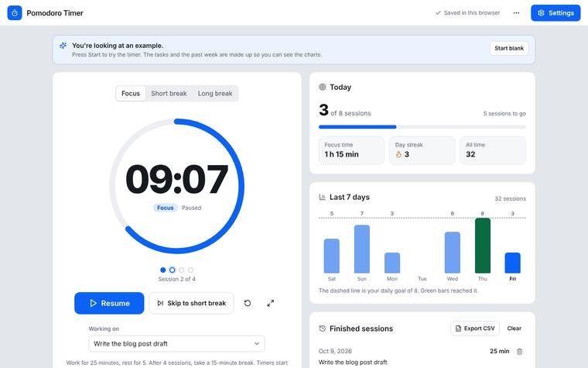Click the Sun bar in chart
This screenshot has width=588, height=368.
coord(362,249)
